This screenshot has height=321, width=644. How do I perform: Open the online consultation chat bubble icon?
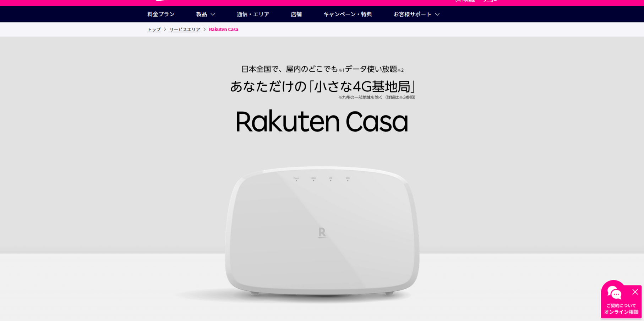tap(614, 293)
